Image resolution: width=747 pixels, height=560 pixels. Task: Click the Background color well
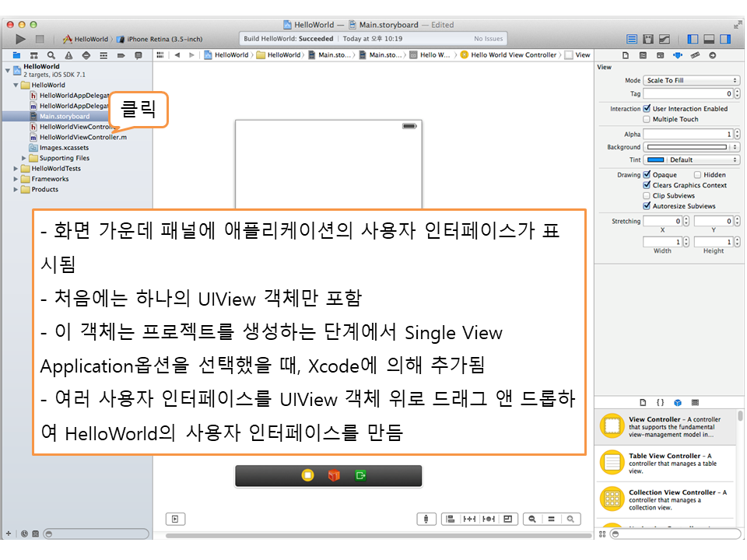[x=686, y=147]
